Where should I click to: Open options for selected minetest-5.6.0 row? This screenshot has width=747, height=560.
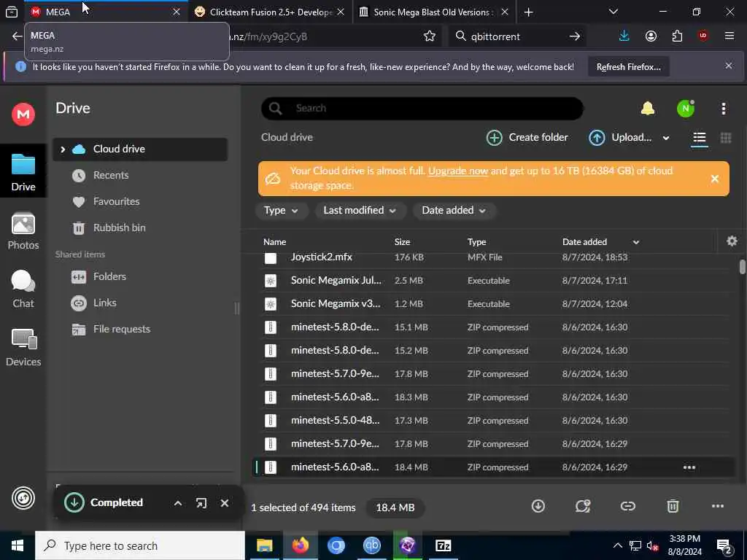click(x=689, y=467)
